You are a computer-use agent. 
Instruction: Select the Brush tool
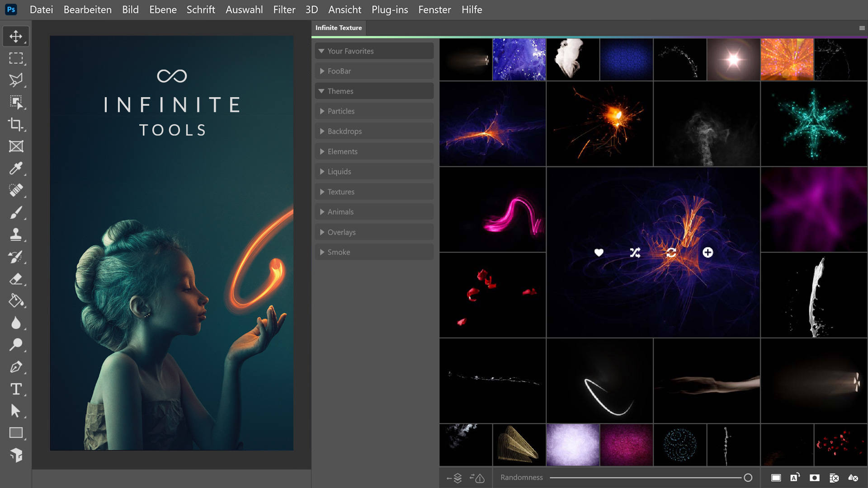(16, 212)
